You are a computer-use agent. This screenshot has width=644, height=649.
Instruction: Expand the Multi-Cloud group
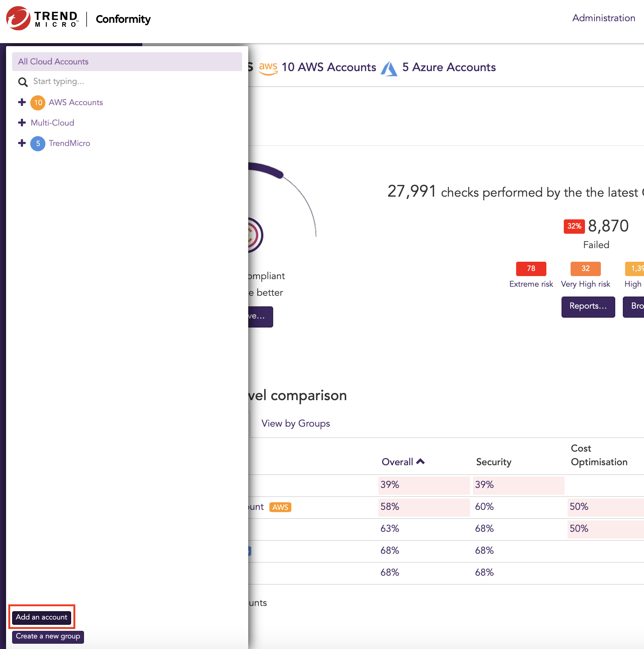coord(22,123)
